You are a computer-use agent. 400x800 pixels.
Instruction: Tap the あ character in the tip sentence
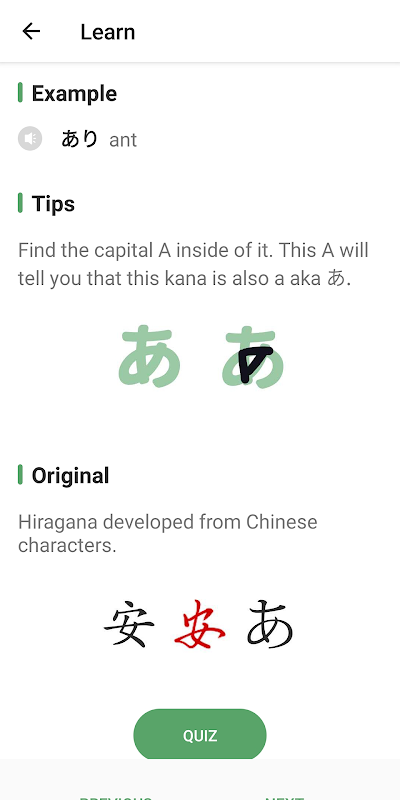pos(336,279)
